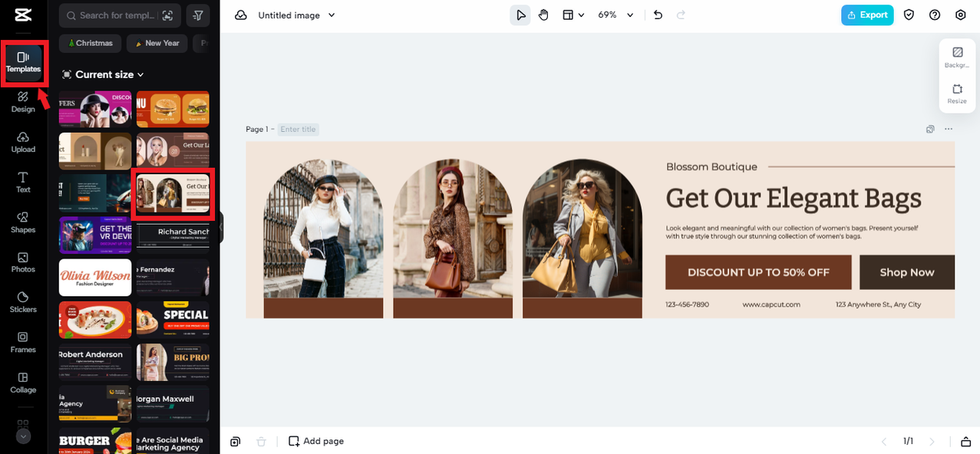Select the woman in white sweater photo
Image resolution: width=980 pixels, height=454 pixels.
click(x=323, y=229)
